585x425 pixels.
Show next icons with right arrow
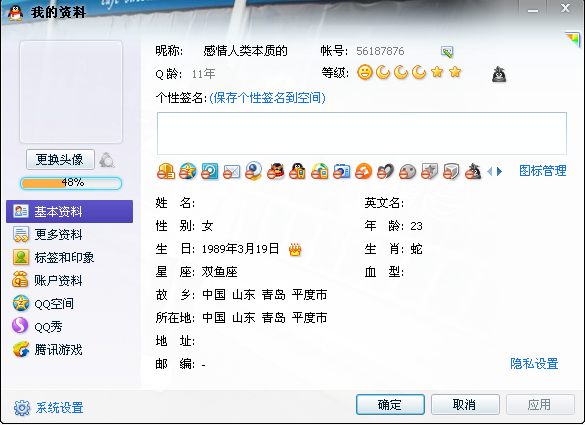tap(500, 172)
